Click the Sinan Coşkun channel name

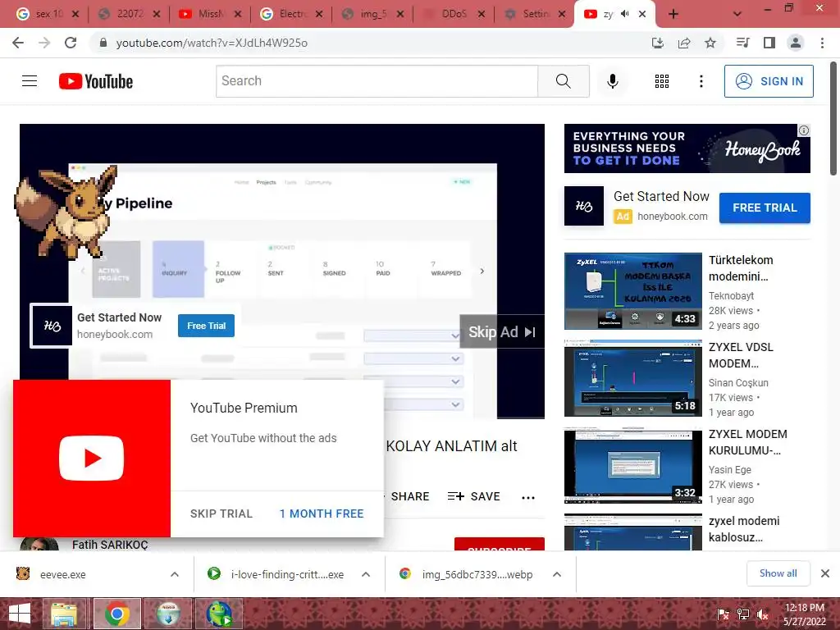(738, 382)
